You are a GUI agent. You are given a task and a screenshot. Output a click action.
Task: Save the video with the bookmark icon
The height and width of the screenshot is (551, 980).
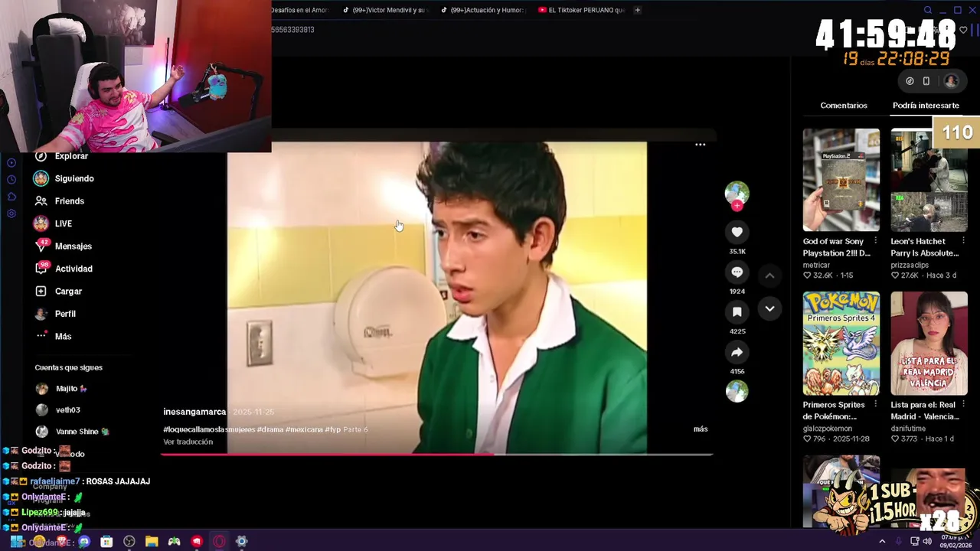737,311
